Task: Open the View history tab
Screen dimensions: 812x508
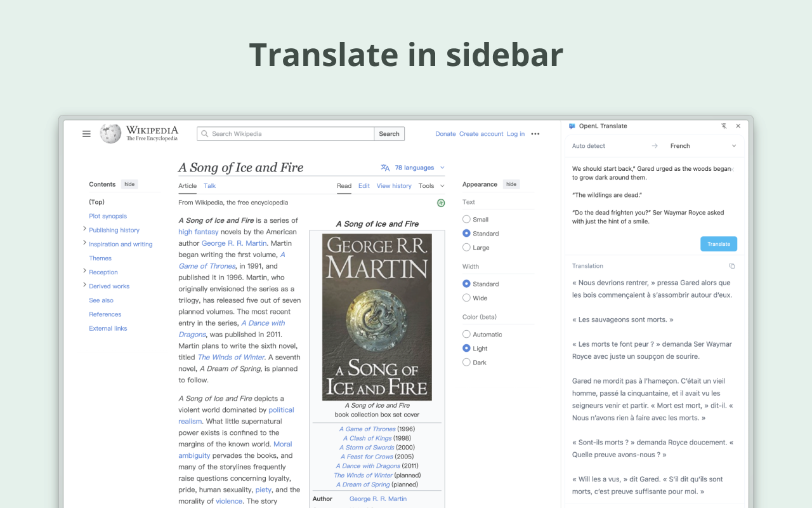Action: coord(394,185)
